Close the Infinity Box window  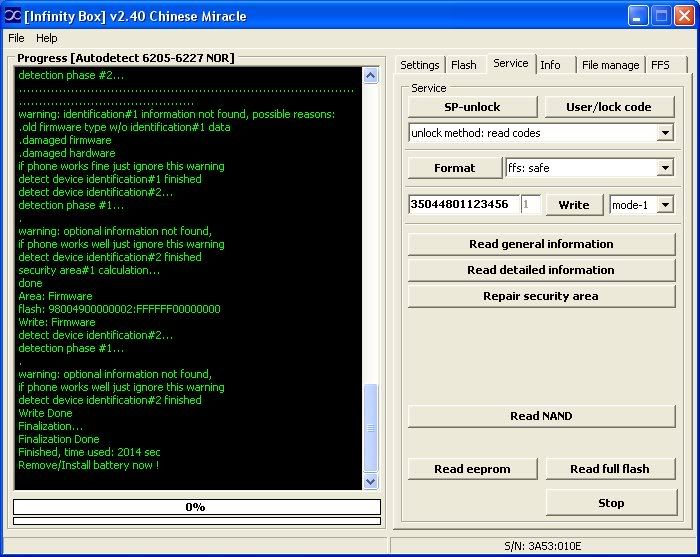tap(684, 16)
